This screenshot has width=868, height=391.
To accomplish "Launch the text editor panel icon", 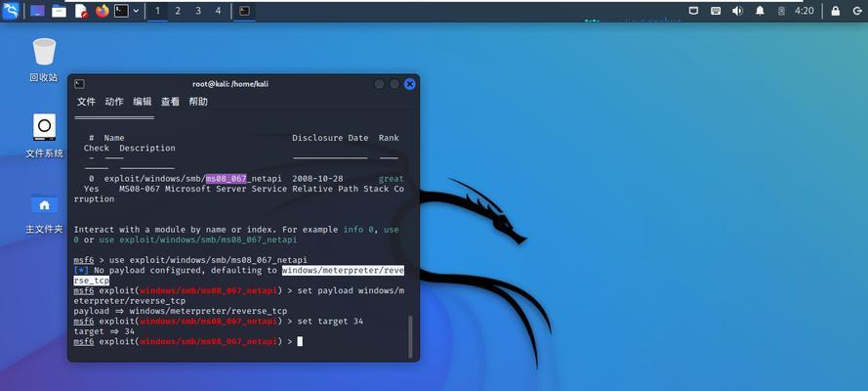I will [x=81, y=11].
